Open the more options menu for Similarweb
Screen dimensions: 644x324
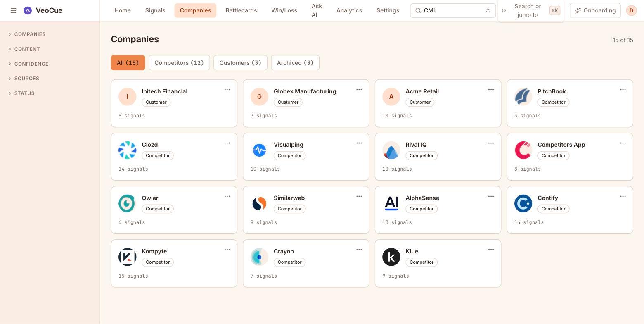point(359,196)
